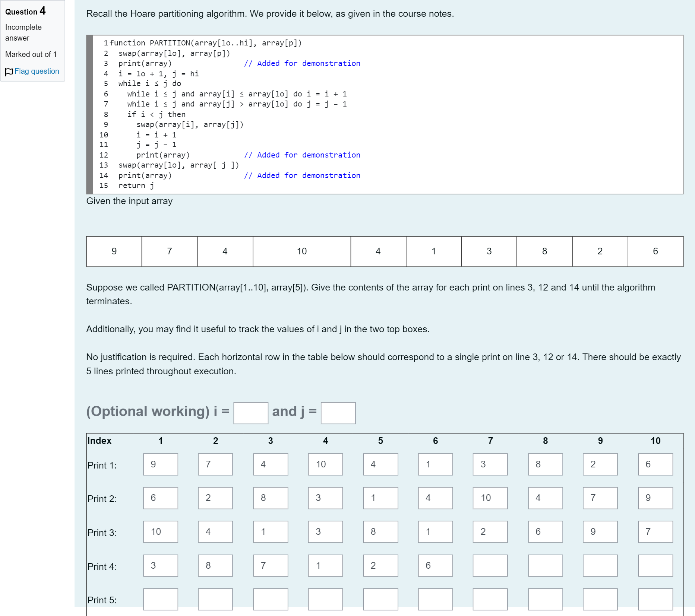Select Print 1 index 4 field containing 10
Screen dimensions: 695x616
click(x=325, y=464)
